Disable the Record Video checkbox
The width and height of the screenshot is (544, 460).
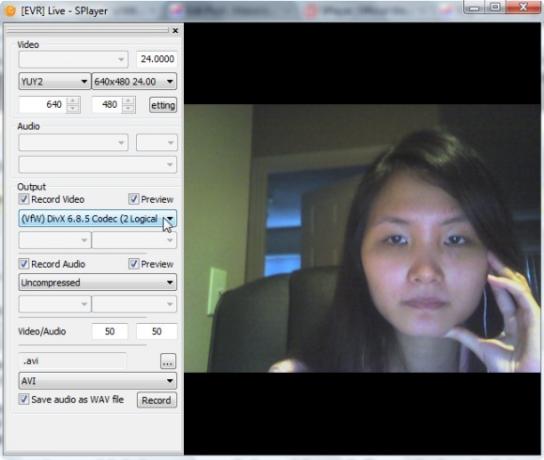24,199
